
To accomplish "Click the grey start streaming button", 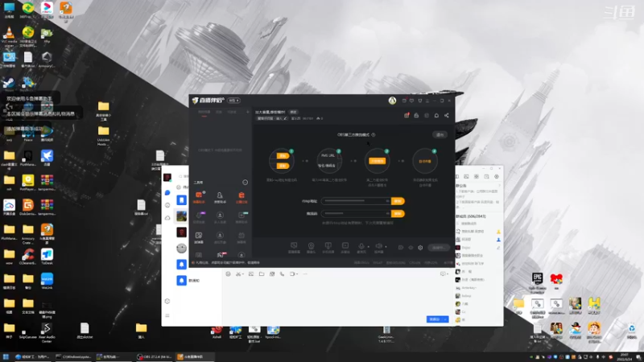I will (x=439, y=248).
